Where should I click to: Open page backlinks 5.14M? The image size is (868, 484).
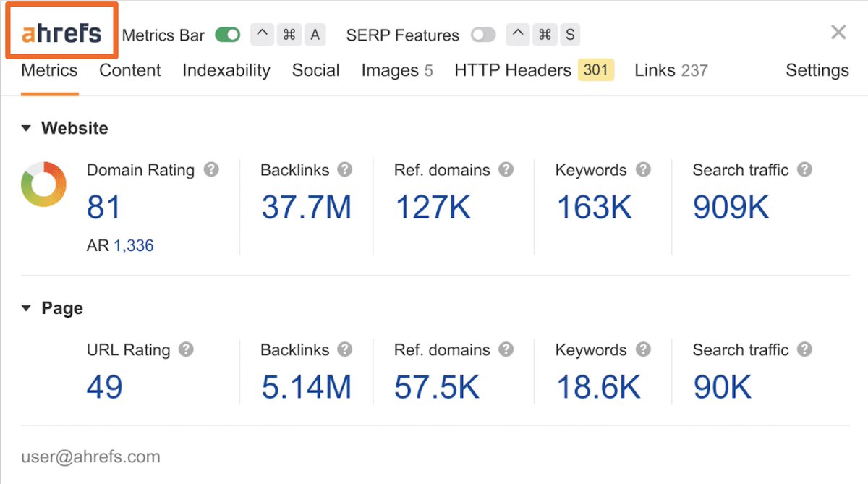click(306, 388)
